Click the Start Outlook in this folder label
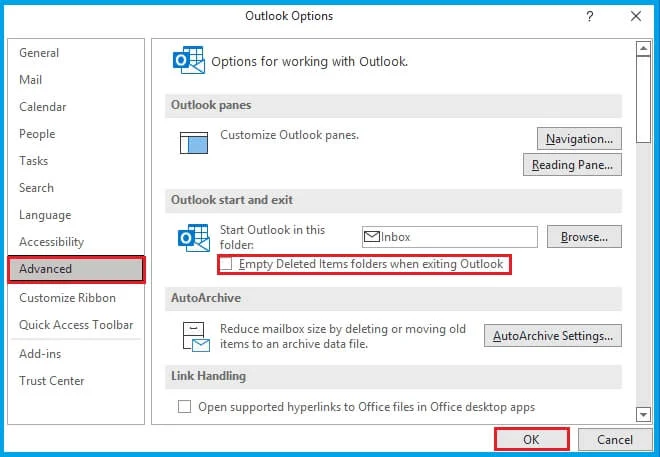This screenshot has width=660, height=457. pyautogui.click(x=272, y=237)
